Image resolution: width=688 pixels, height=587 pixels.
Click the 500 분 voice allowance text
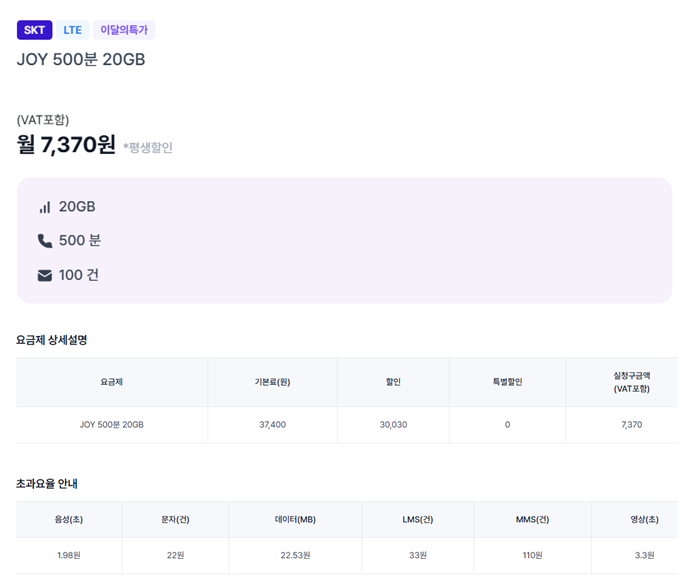coord(80,240)
